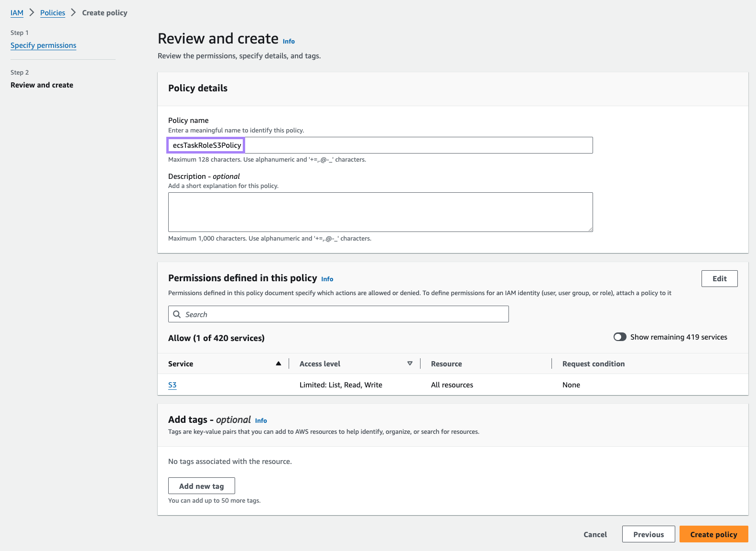Open Access level column sort arrow

click(410, 364)
